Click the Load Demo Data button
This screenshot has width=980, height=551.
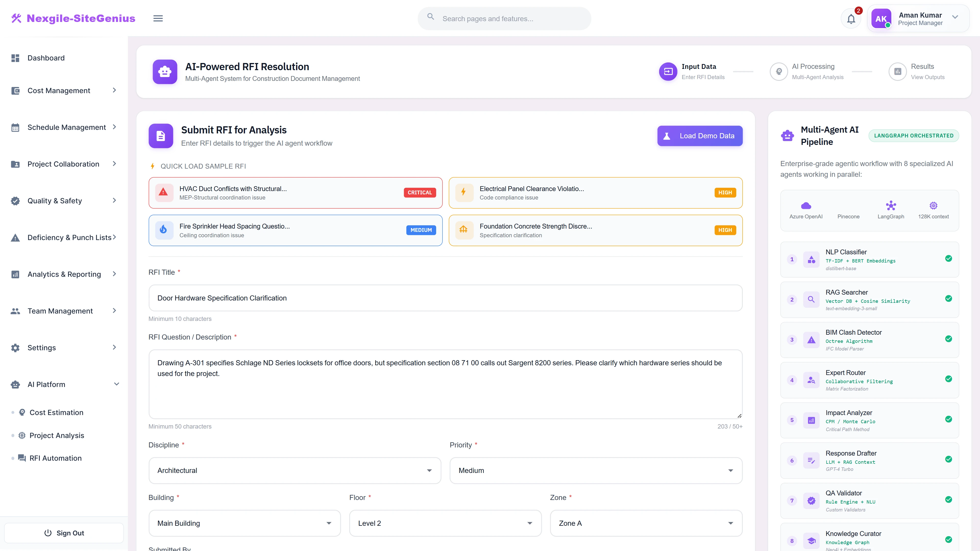700,136
